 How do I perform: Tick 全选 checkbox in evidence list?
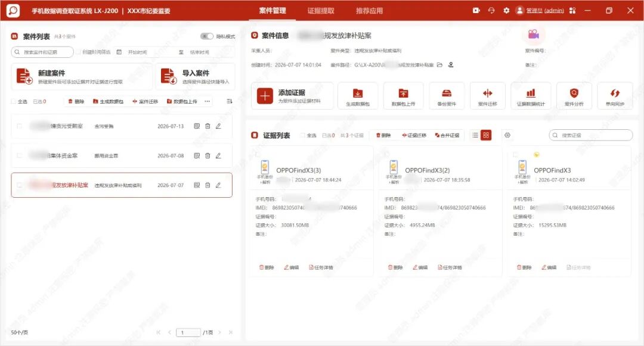[x=303, y=135]
